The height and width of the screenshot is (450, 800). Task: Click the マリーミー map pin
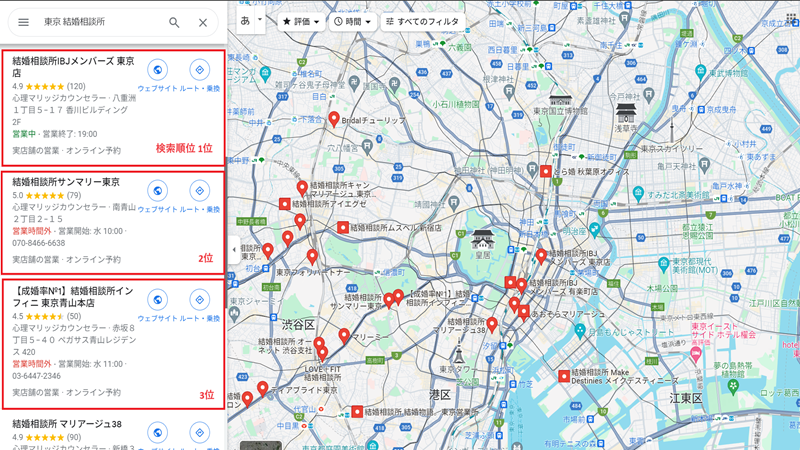pyautogui.click(x=344, y=336)
